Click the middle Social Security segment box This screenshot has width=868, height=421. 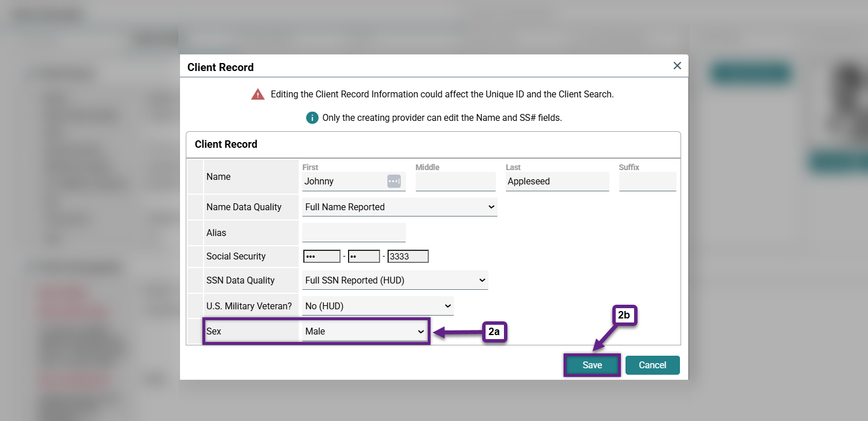(x=363, y=257)
